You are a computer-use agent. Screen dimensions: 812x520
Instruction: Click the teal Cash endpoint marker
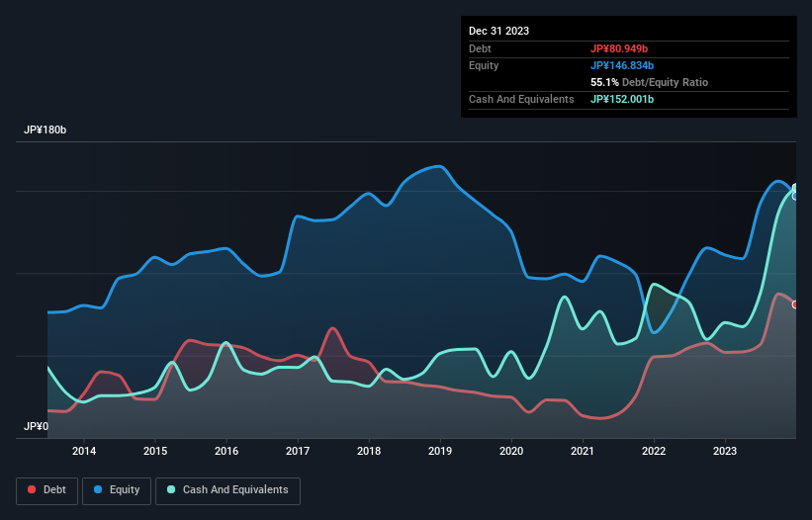point(795,188)
